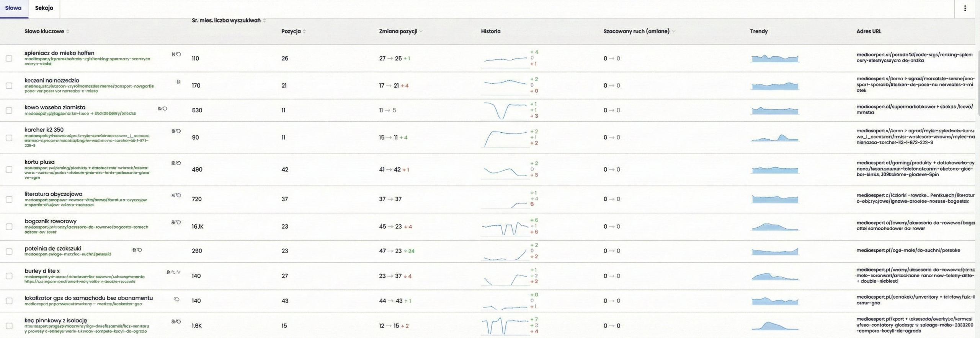Click the document icon next to keczeni na nozzedzia
The width and height of the screenshot is (980, 338).
tap(178, 81)
